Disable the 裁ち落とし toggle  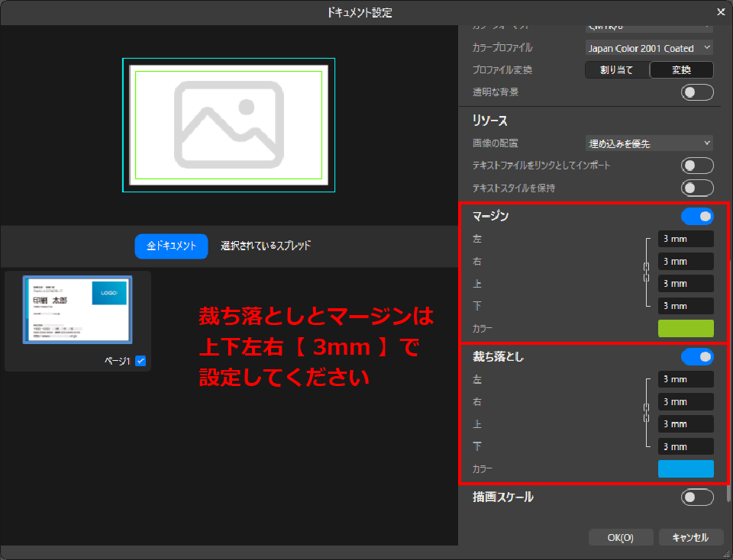[x=696, y=357]
